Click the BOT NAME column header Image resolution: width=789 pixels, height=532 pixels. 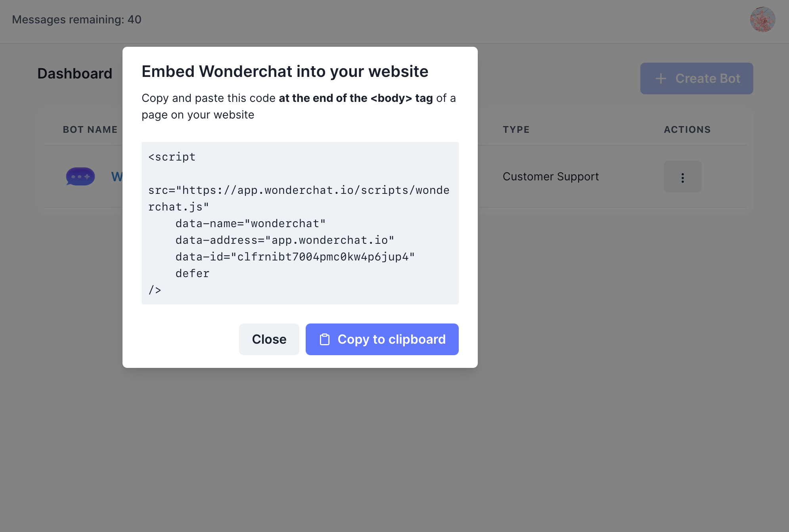(90, 130)
